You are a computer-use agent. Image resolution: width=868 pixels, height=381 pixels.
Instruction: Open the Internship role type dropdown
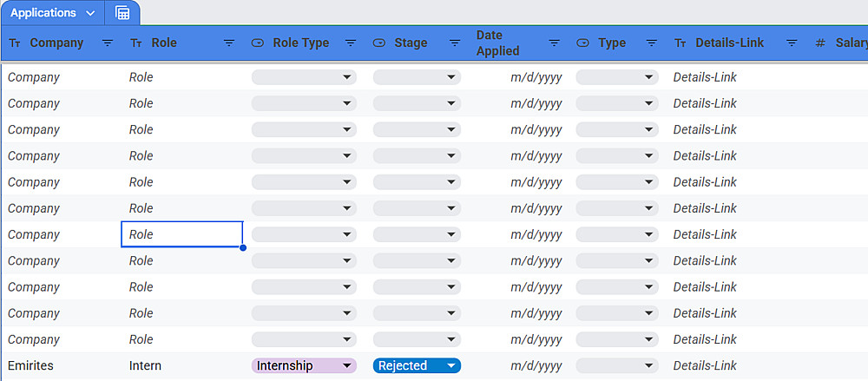tap(347, 366)
